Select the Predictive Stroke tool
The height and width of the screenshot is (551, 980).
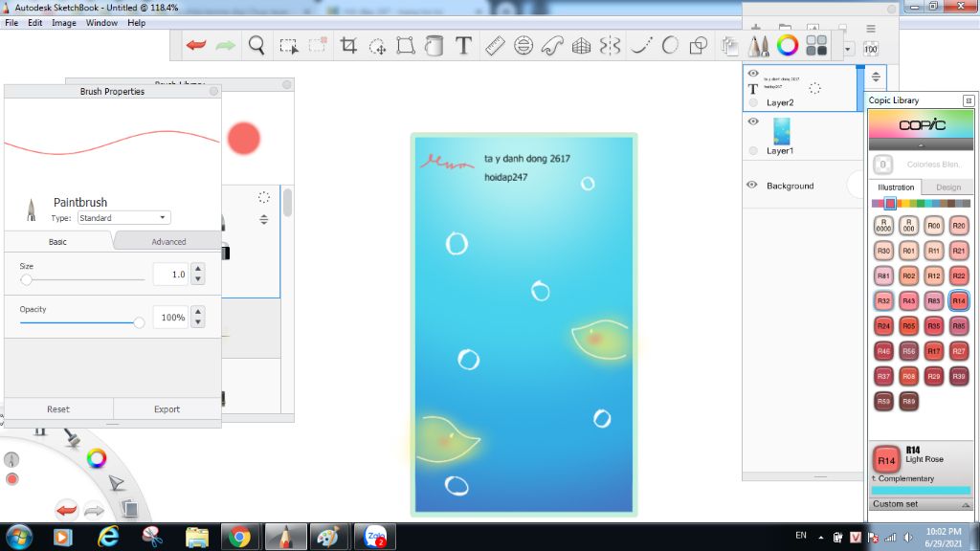point(670,45)
